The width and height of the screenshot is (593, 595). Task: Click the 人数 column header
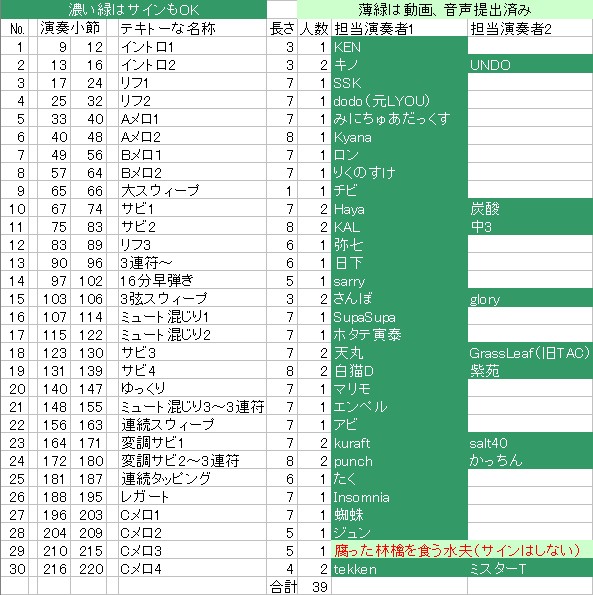pyautogui.click(x=315, y=29)
